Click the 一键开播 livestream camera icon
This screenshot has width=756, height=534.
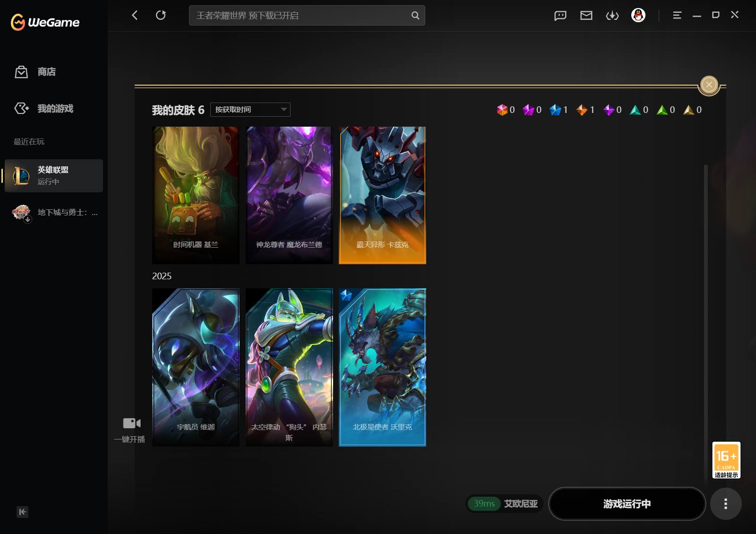click(x=131, y=423)
